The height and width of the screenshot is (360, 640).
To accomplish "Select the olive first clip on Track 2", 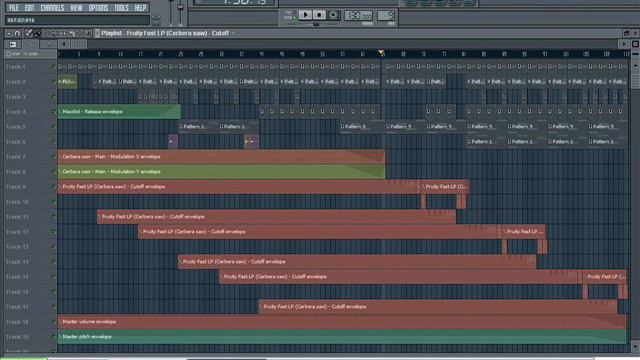I will [x=67, y=82].
